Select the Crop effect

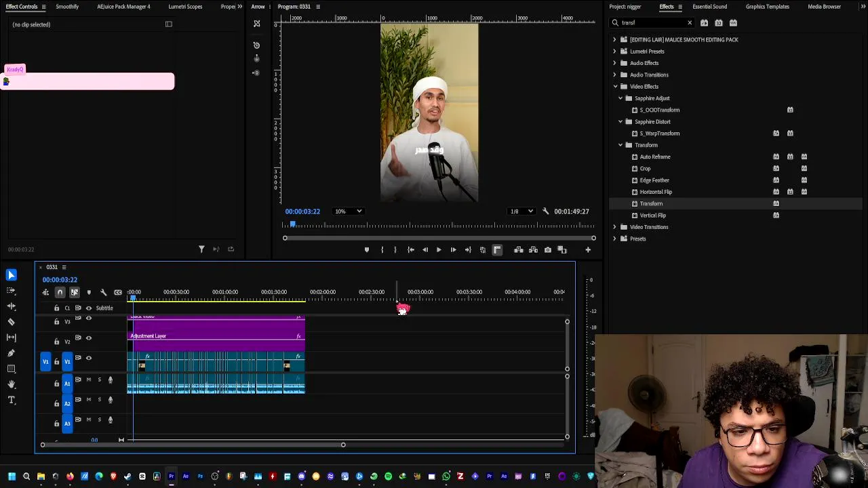pyautogui.click(x=645, y=169)
